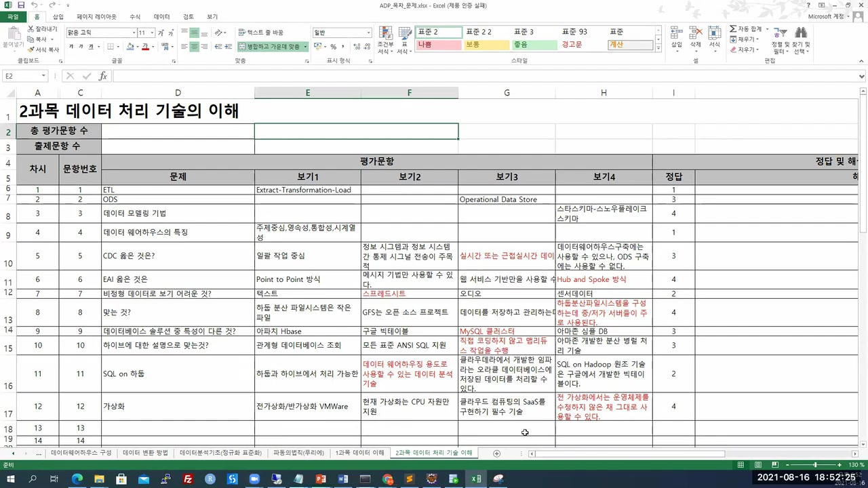Toggle center alignment for the cell
This screenshot has height=488, width=868.
[x=195, y=46]
